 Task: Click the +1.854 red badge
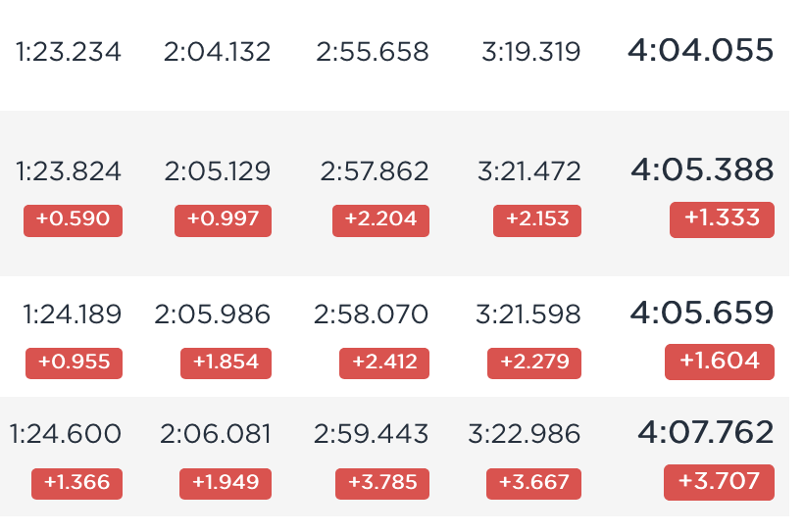[x=226, y=363]
